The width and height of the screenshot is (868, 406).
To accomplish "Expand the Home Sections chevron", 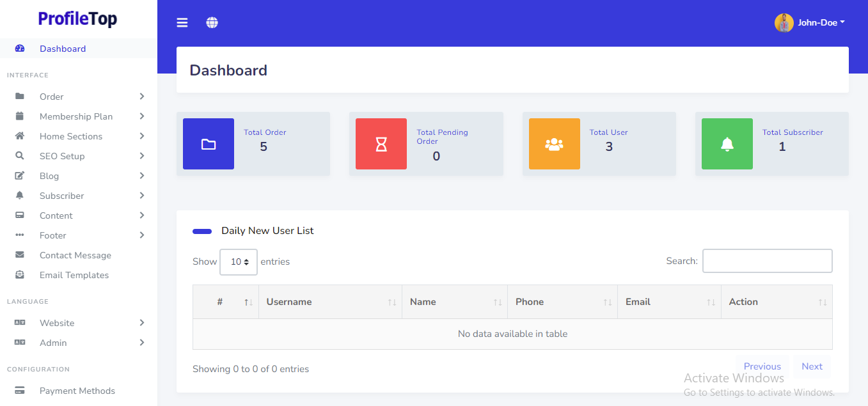I will coord(142,136).
